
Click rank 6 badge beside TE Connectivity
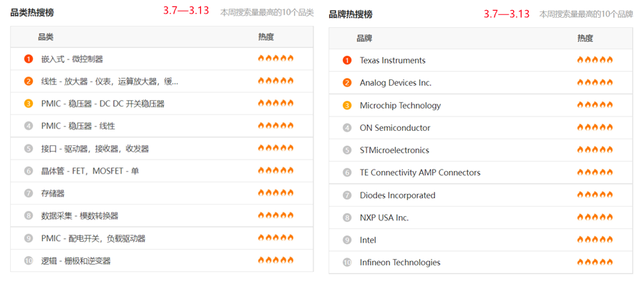pyautogui.click(x=347, y=173)
